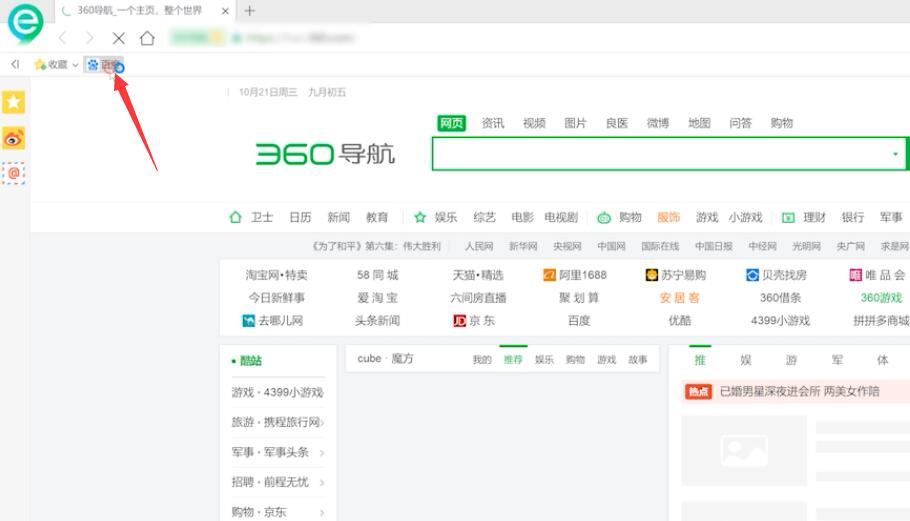
Task: Click the 360导航 logo
Action: coord(325,154)
